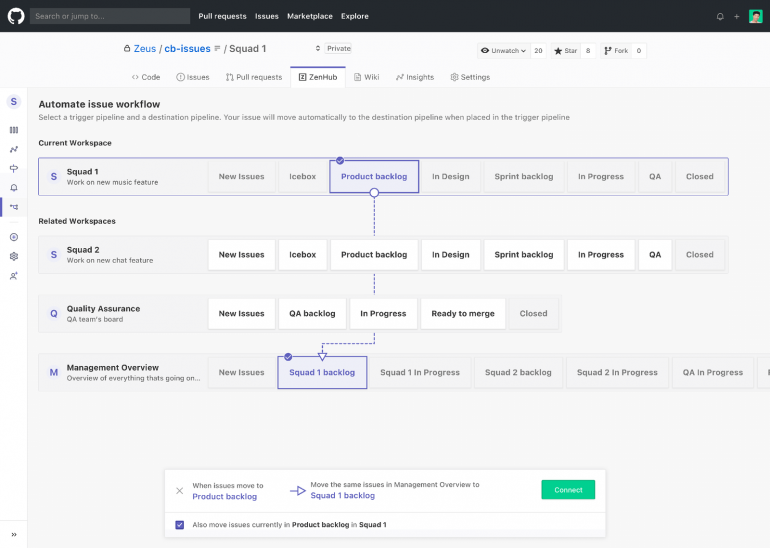Select Ready to merge pipeline
The width and height of the screenshot is (770, 548).
[463, 313]
